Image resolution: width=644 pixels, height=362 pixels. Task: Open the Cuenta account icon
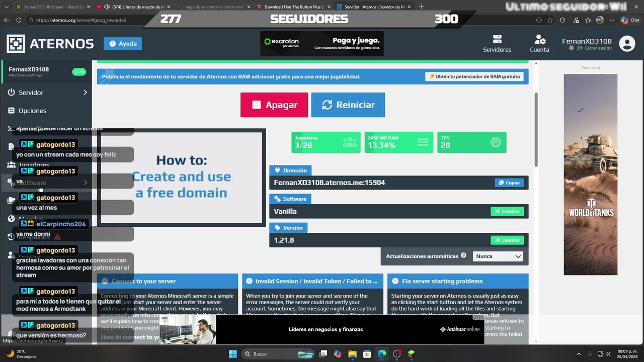click(539, 44)
